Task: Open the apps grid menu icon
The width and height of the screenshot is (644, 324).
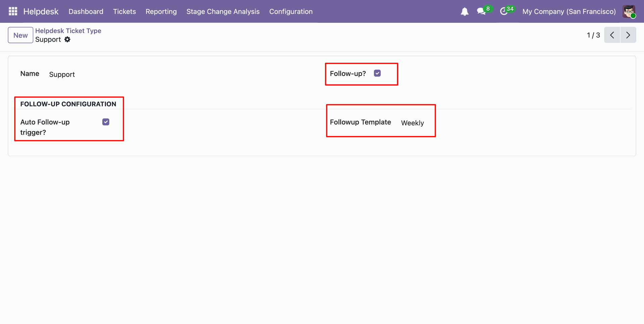Action: [13, 11]
